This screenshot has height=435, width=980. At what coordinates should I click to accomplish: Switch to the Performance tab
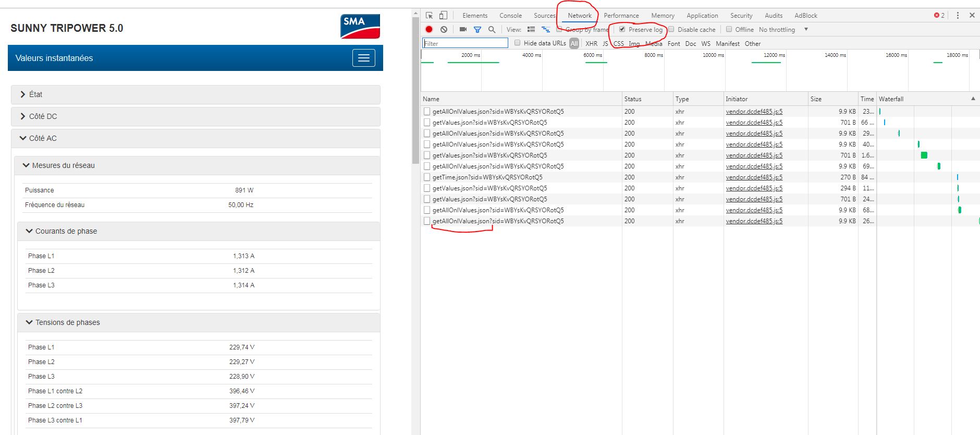pyautogui.click(x=621, y=16)
